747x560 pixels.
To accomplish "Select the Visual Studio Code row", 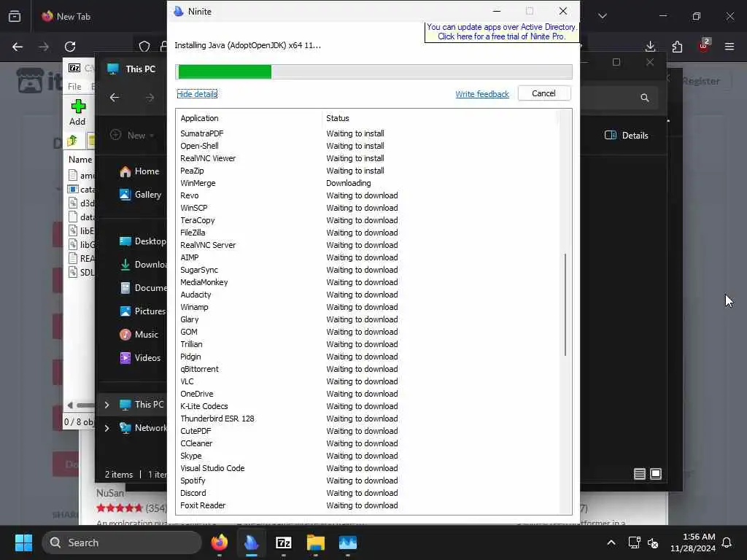I will [x=367, y=468].
